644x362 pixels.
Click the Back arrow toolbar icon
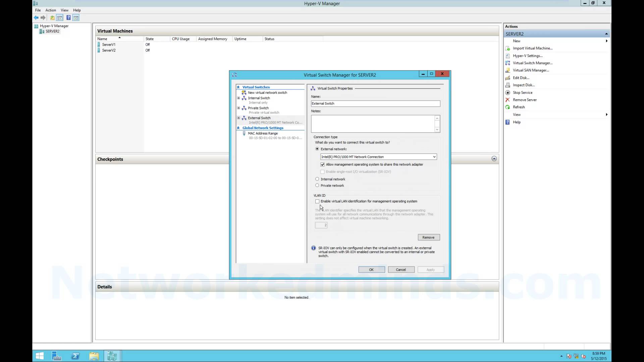tap(36, 18)
